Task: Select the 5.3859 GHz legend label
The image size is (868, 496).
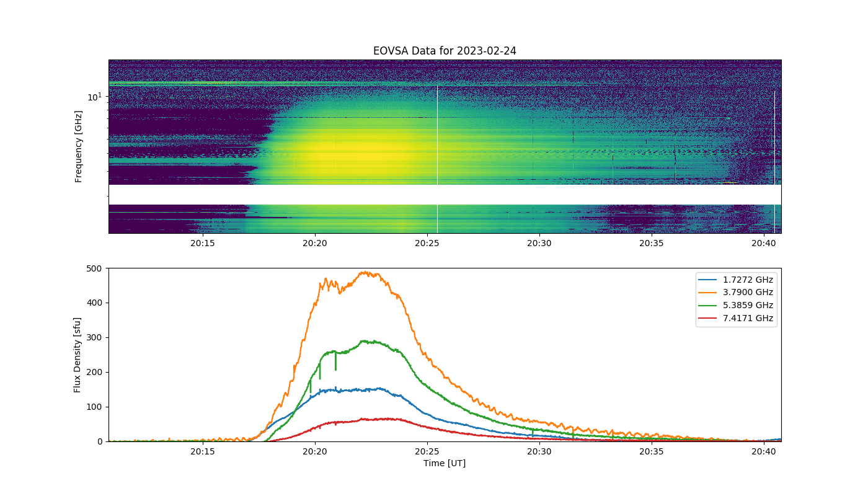Action: coord(748,306)
